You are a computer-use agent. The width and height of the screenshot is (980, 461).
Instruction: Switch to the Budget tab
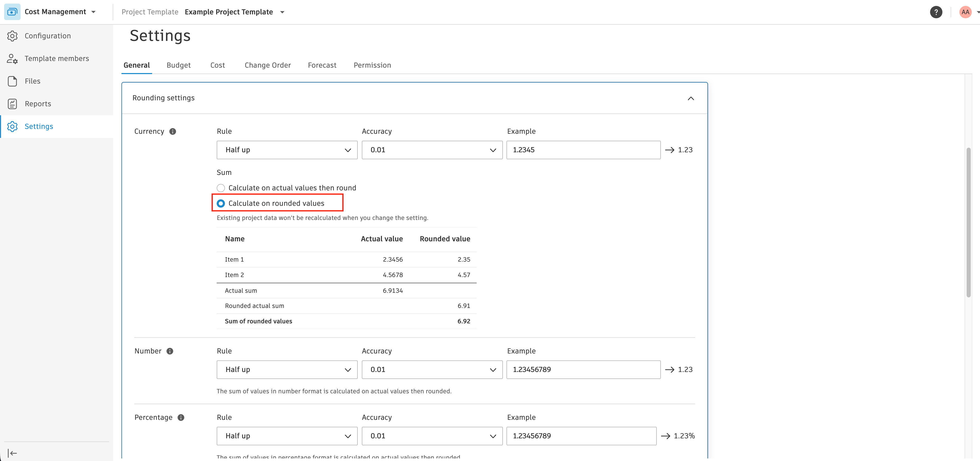coord(178,65)
